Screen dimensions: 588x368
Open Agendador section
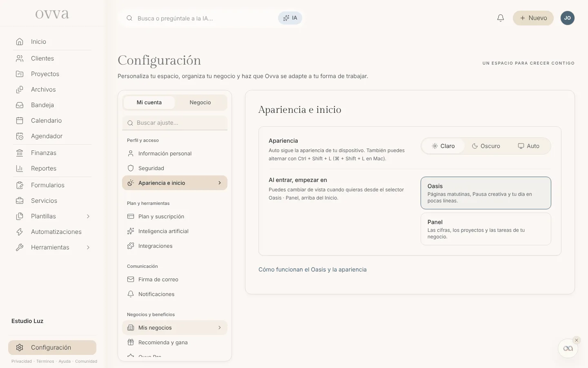(x=52, y=136)
